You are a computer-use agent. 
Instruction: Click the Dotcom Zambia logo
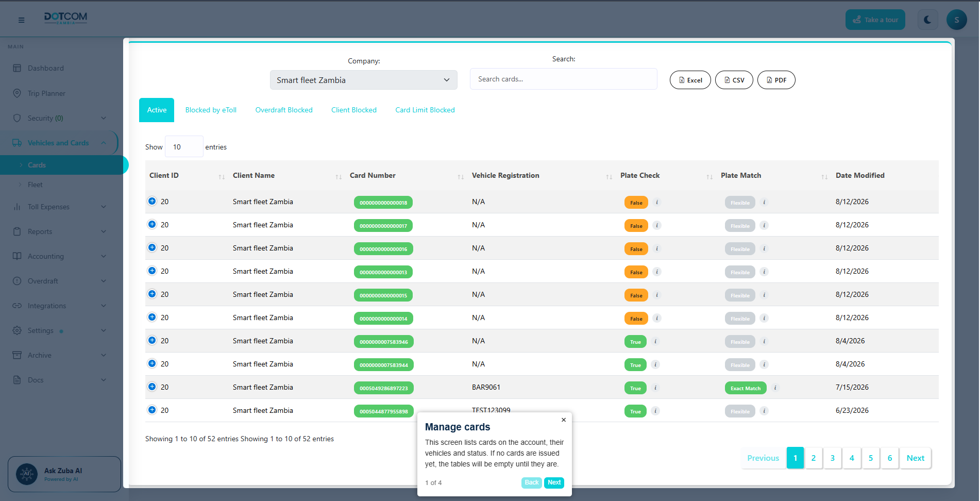[65, 19]
